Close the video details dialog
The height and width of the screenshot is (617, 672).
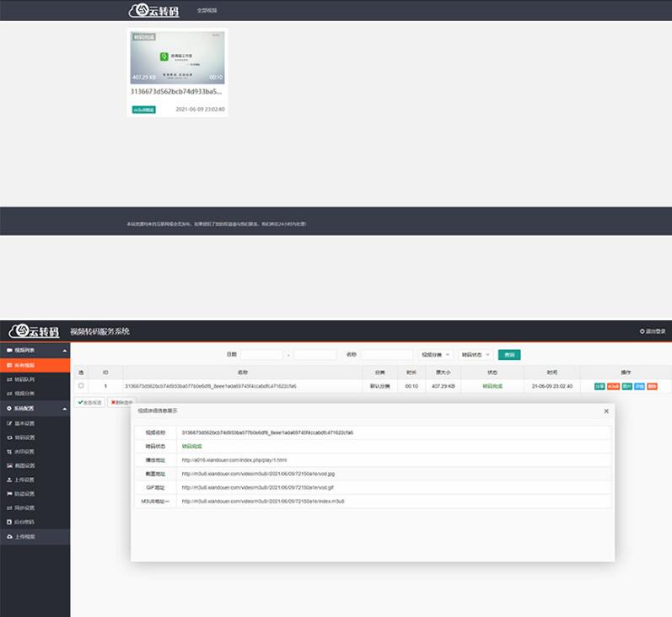[x=605, y=410]
